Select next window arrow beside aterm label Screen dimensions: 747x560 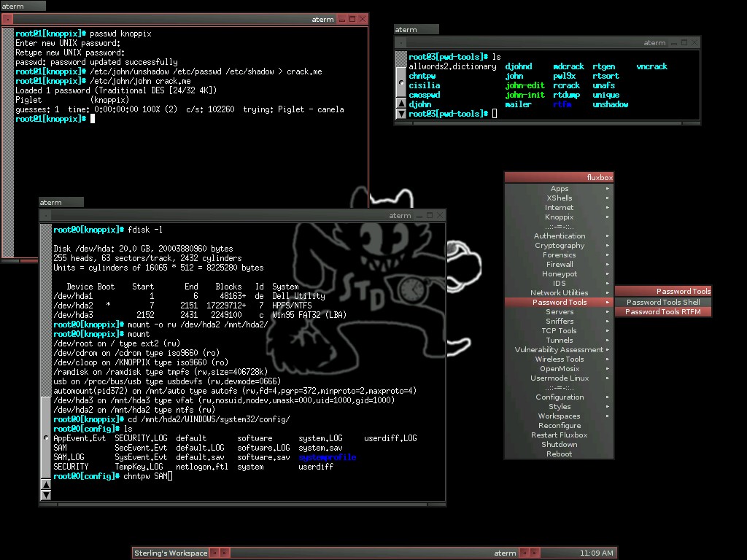point(535,553)
